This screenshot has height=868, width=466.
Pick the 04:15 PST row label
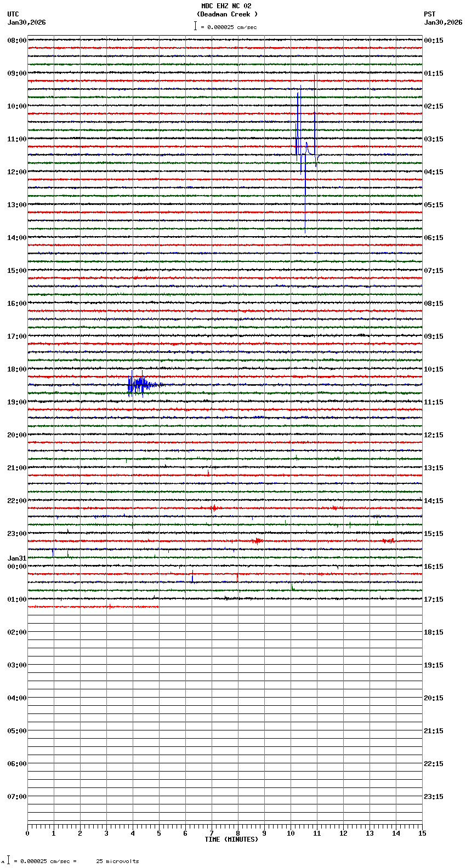click(434, 172)
